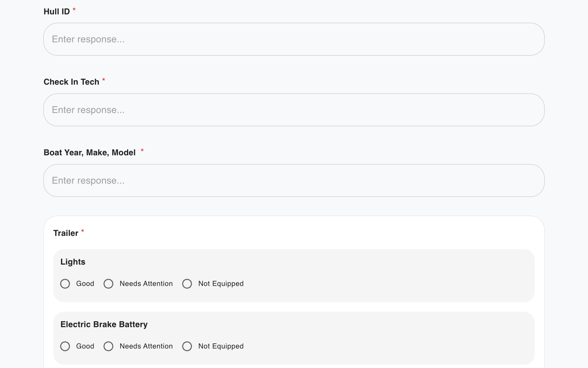Viewport: 588px width, 368px height.
Task: Click the Electric Brake Battery heading
Action: (104, 325)
